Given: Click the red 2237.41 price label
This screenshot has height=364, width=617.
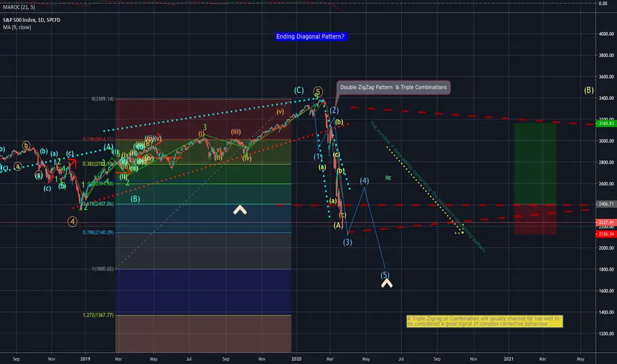Looking at the screenshot, I should 606,222.
